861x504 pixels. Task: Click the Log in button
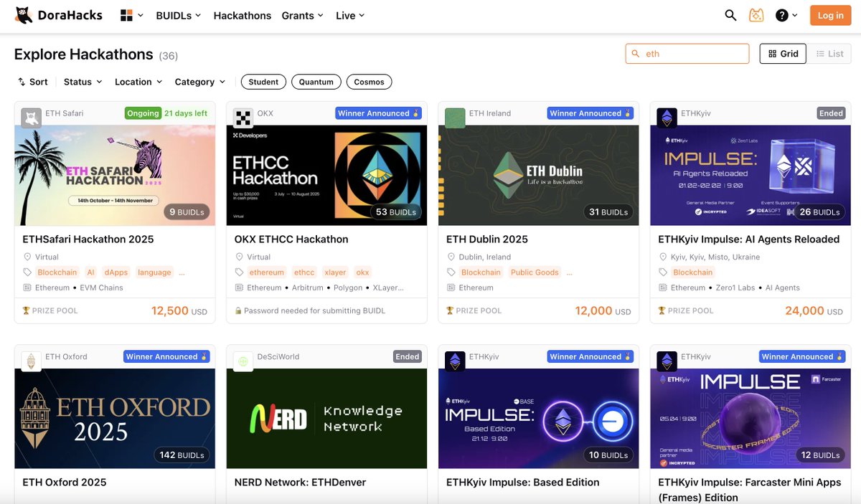830,14
